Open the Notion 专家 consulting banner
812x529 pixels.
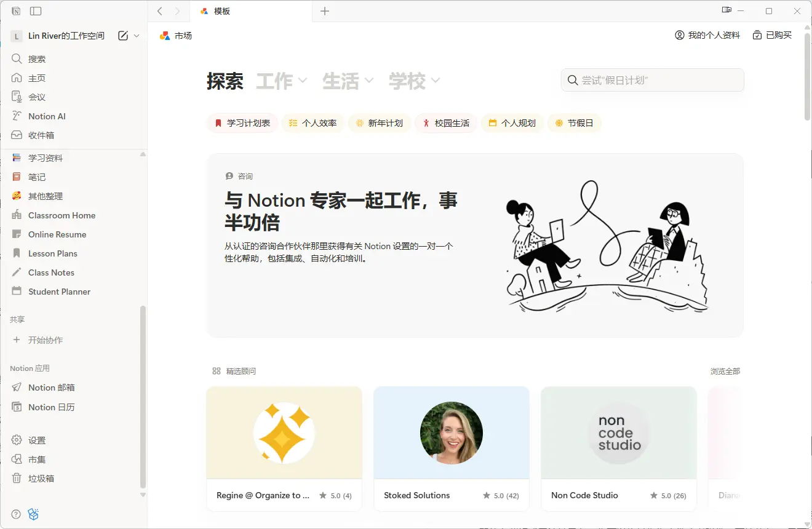click(x=475, y=245)
